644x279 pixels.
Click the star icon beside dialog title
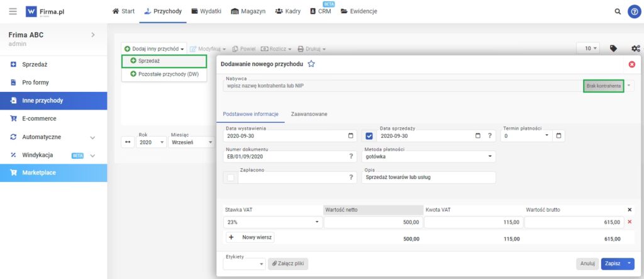[311, 64]
